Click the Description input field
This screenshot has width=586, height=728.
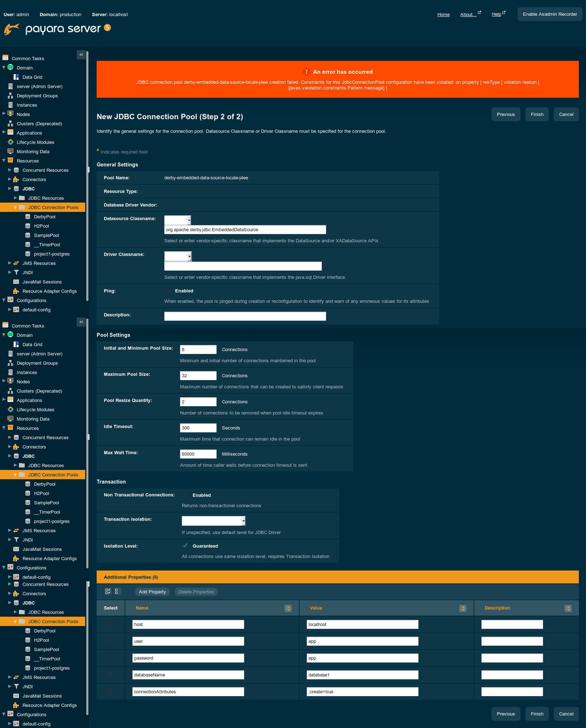click(244, 316)
